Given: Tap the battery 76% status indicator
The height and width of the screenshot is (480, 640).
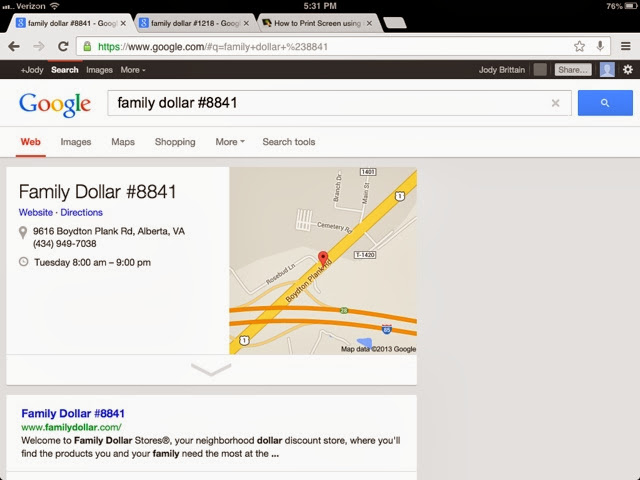Looking at the screenshot, I should (x=620, y=6).
